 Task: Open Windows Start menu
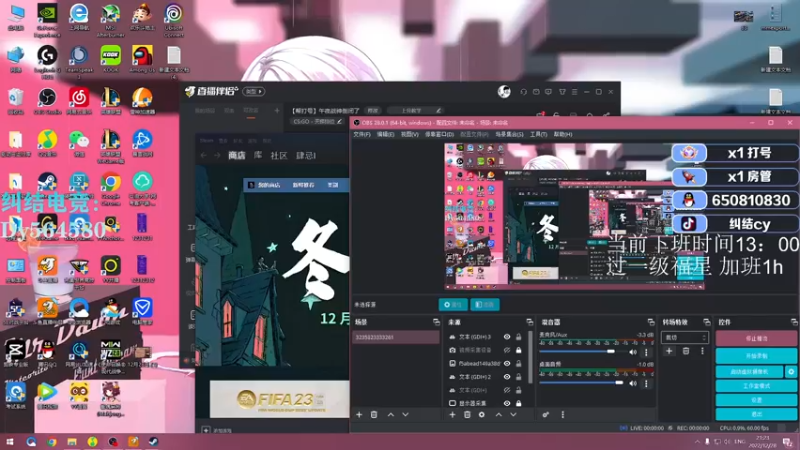pyautogui.click(x=10, y=442)
